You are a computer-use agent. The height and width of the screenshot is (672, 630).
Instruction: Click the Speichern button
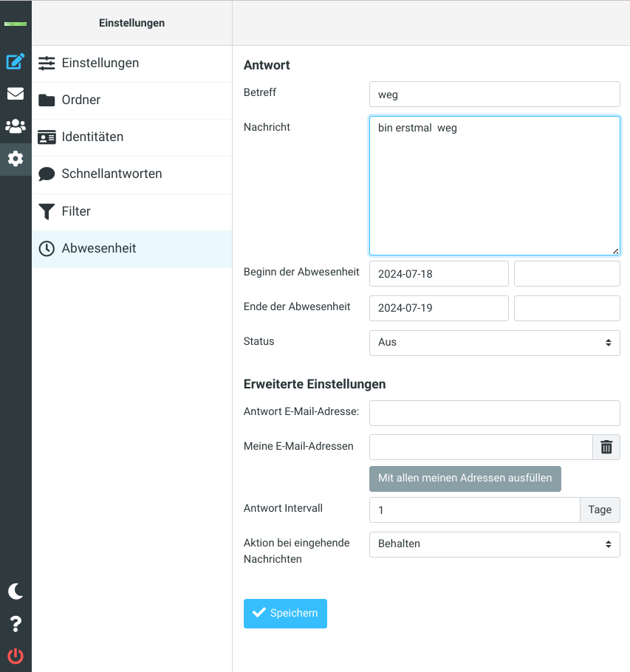[x=285, y=613]
